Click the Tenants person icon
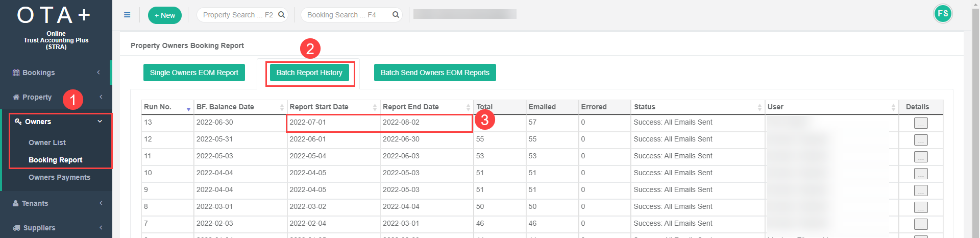Viewport: 980px width, 238px height. pos(16,203)
